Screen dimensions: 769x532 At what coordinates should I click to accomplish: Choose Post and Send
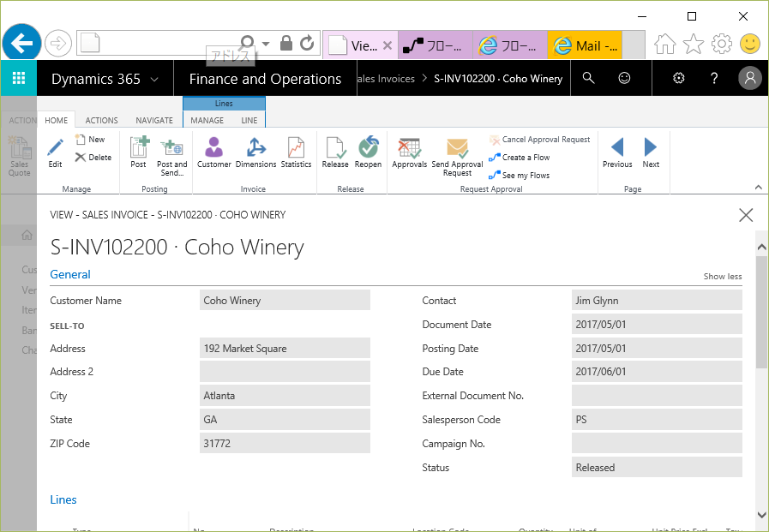pos(171,157)
